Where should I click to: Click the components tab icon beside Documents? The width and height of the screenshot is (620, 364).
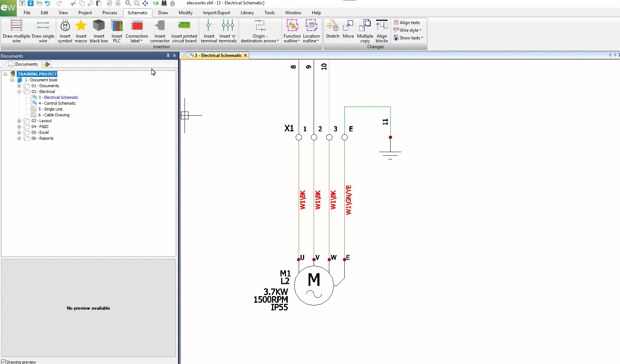pos(47,64)
